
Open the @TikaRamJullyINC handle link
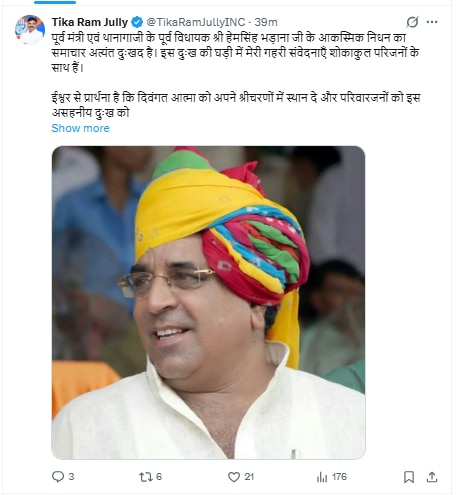tap(196, 22)
